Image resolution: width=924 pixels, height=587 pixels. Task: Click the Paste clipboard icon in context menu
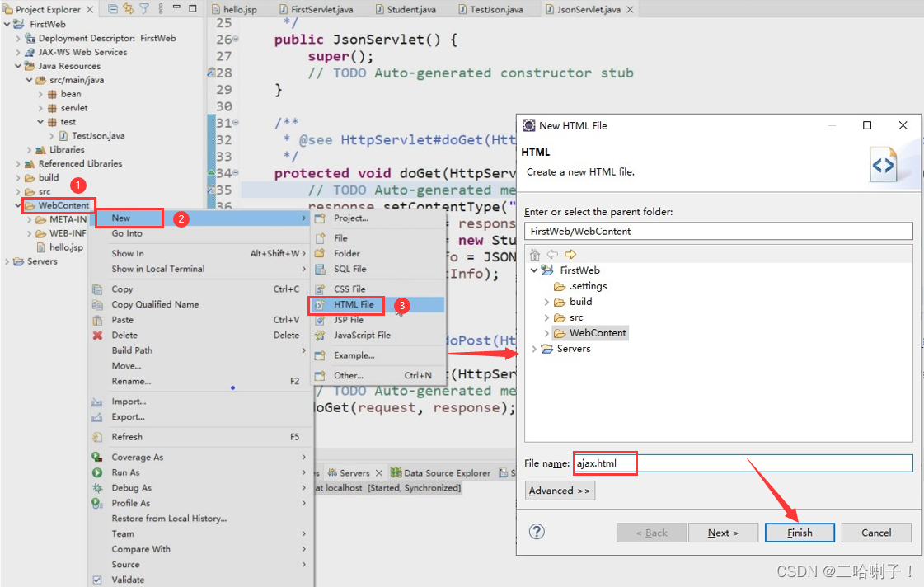point(97,320)
